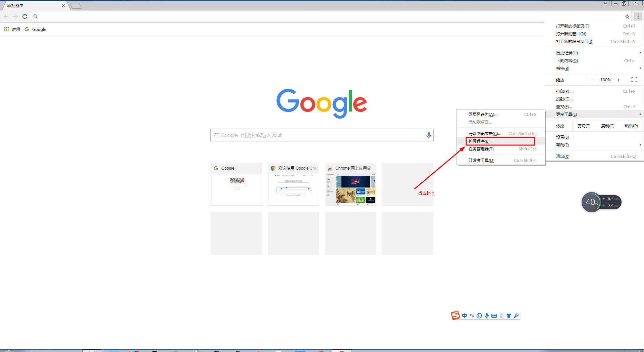Click the browser back arrow
The width and height of the screenshot is (644, 352).
point(6,16)
